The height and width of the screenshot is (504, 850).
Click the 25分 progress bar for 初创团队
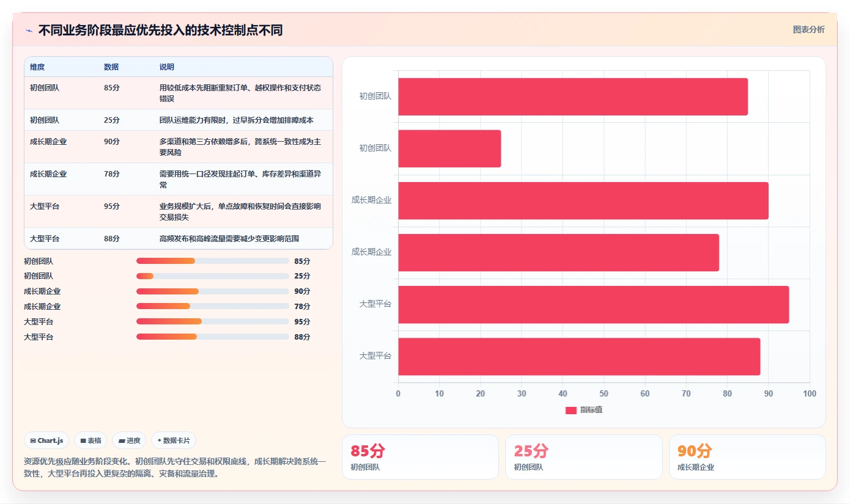[x=213, y=276]
